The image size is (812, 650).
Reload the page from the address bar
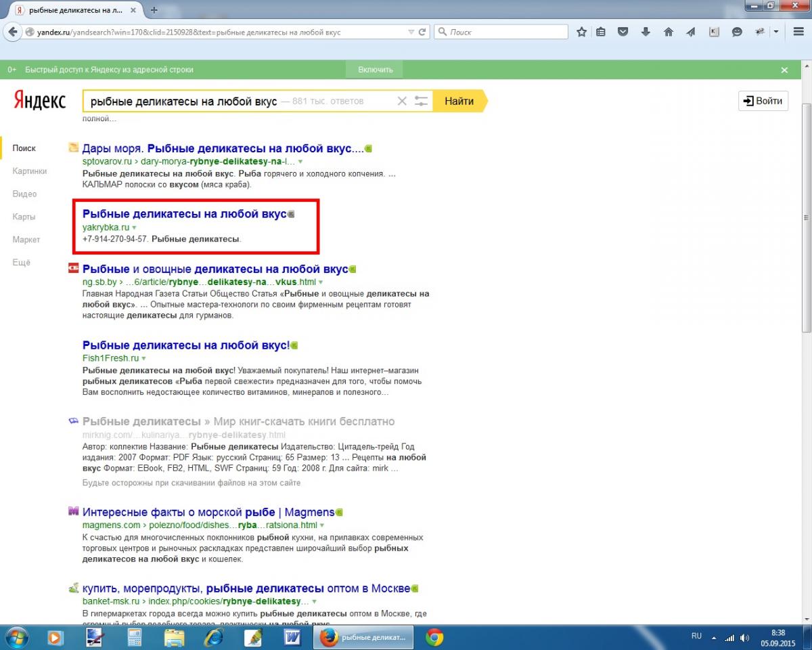tap(422, 32)
